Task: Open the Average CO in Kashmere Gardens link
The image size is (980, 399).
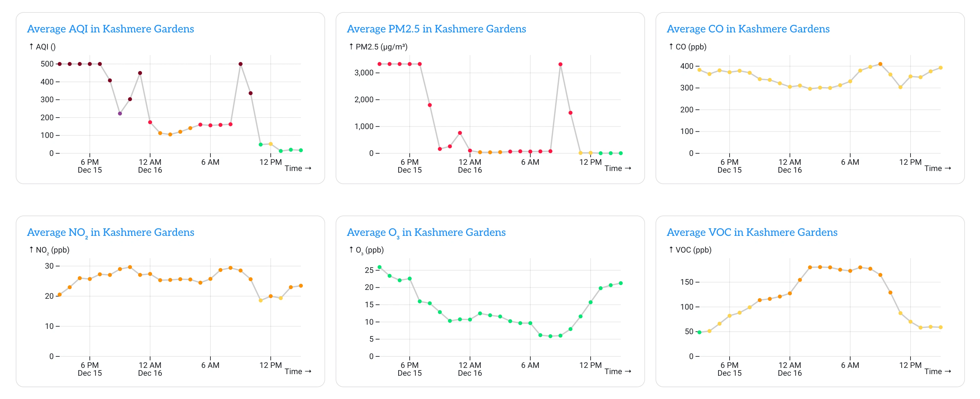Action: 748,29
